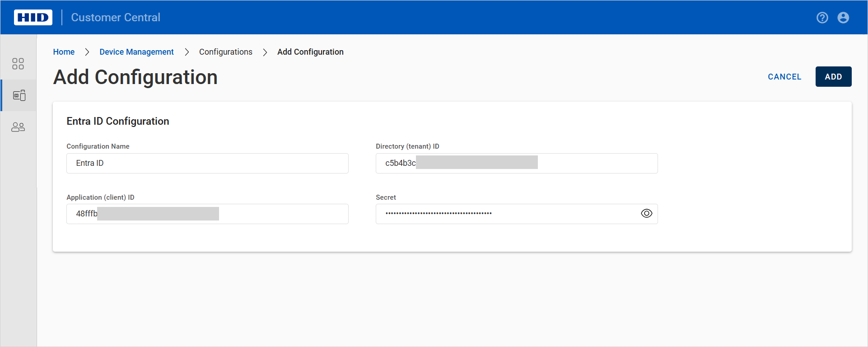Open the help question mark icon
The height and width of the screenshot is (347, 868).
coord(822,18)
